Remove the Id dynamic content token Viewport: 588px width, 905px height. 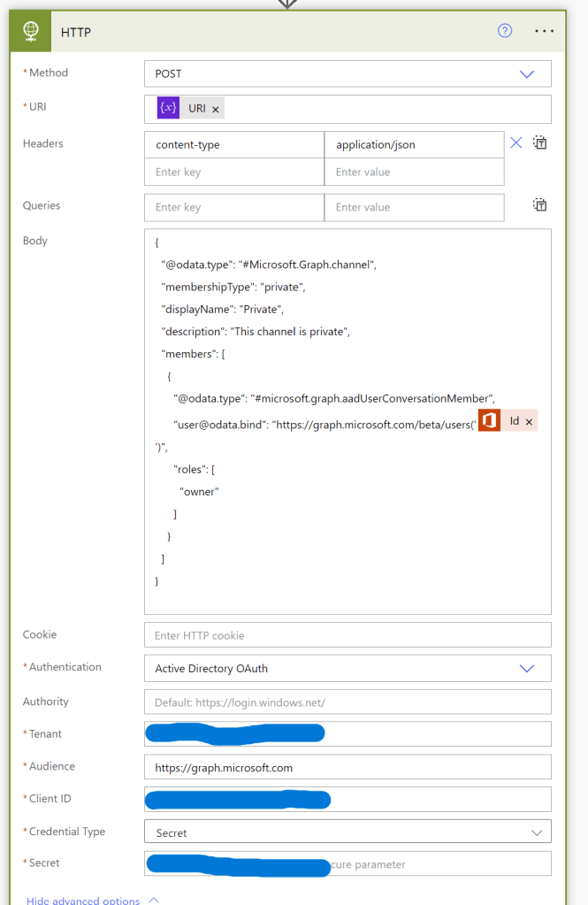point(529,422)
